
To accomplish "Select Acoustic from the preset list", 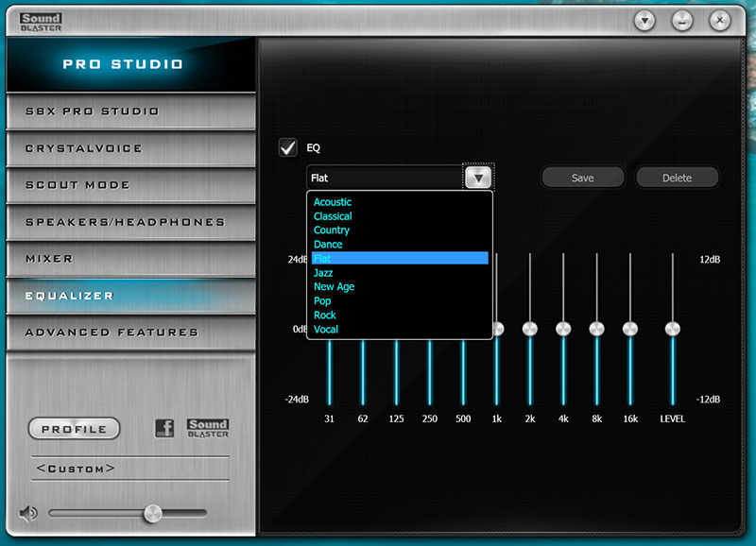I will coord(400,202).
